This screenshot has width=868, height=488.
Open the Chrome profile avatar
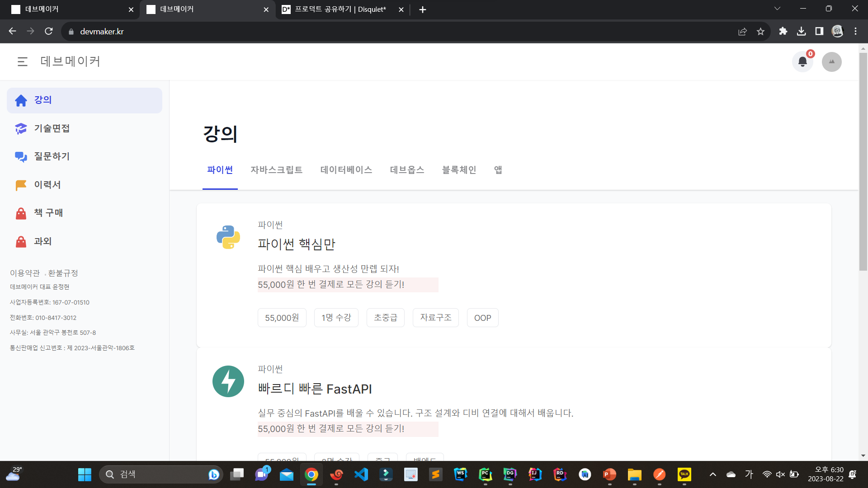pos(837,31)
